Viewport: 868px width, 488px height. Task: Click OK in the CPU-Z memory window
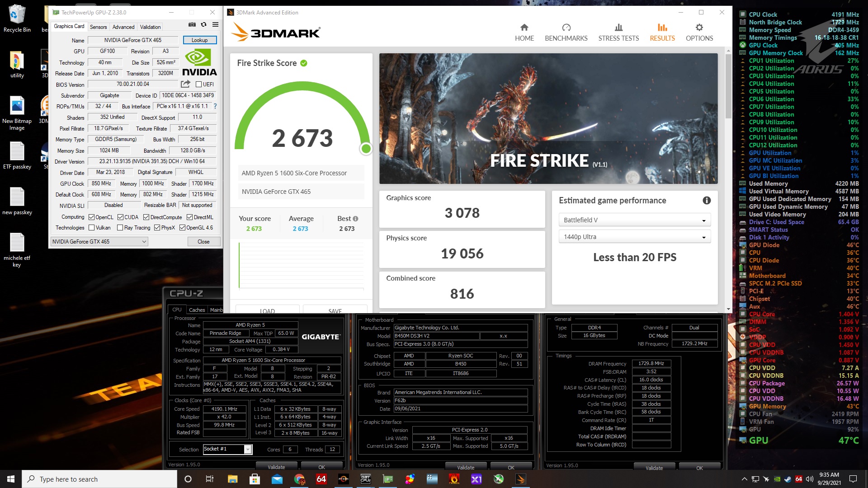(699, 468)
